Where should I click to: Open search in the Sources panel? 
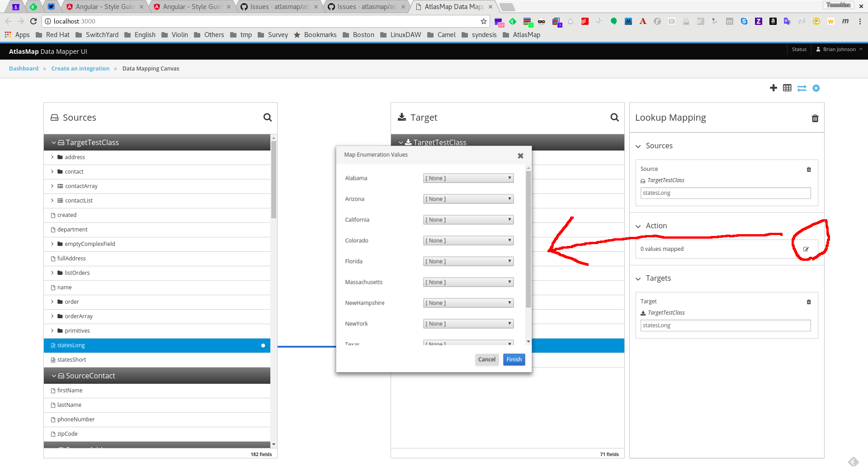click(x=267, y=117)
